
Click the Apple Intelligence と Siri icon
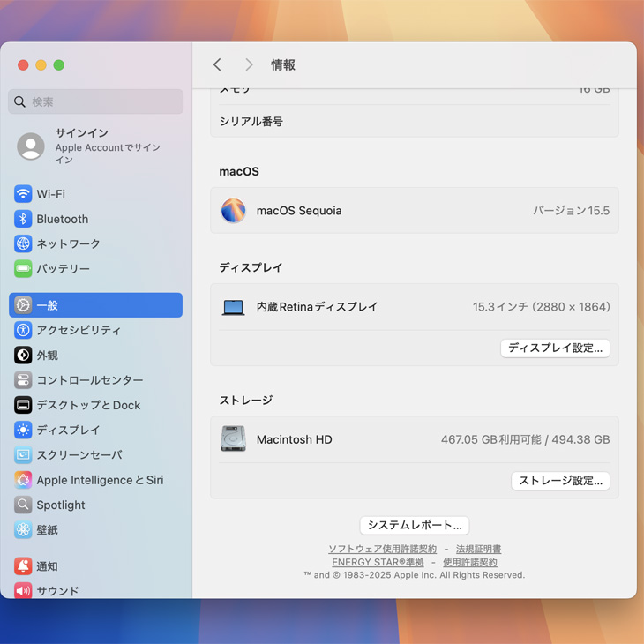pyautogui.click(x=23, y=480)
